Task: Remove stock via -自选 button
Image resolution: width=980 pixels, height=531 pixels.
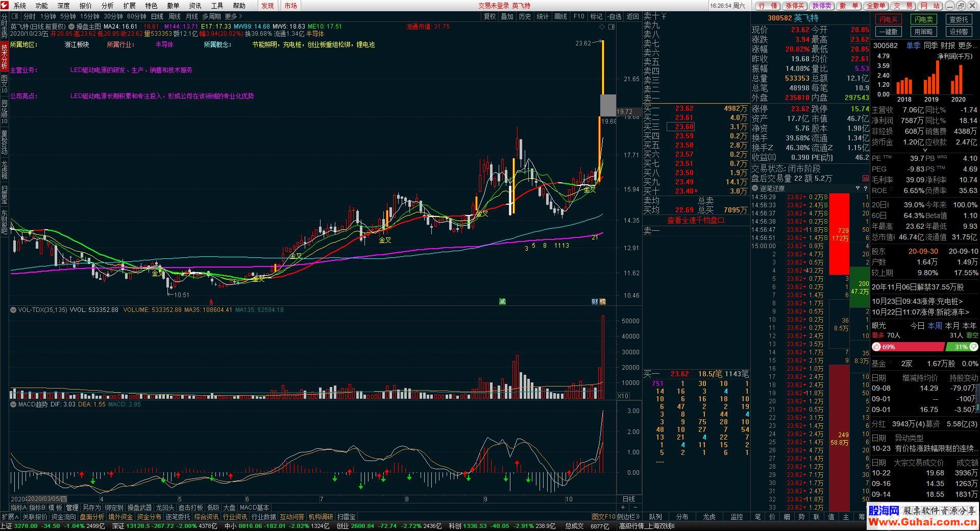Action: click(x=615, y=17)
